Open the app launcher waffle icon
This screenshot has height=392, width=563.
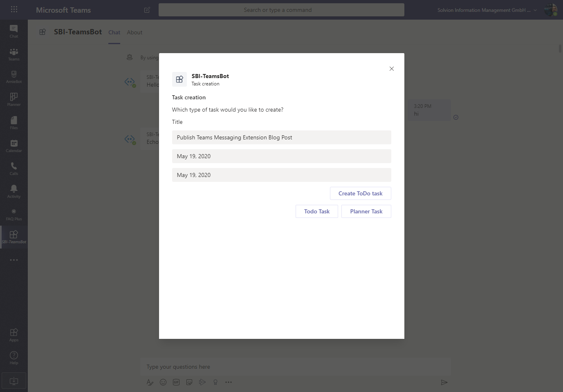pyautogui.click(x=14, y=9)
